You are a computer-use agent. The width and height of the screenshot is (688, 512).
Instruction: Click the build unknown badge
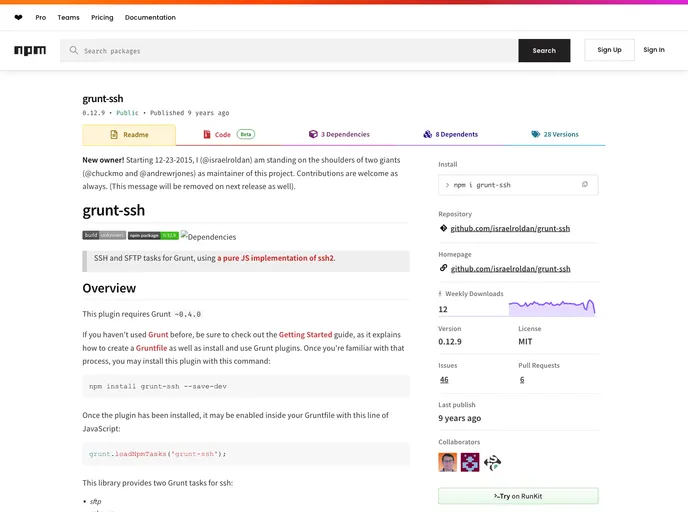[104, 235]
